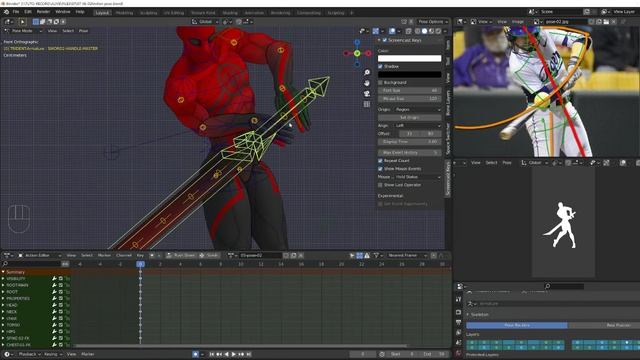Open the Action Editor mode dropdown
640x360 pixels.
(x=39, y=256)
